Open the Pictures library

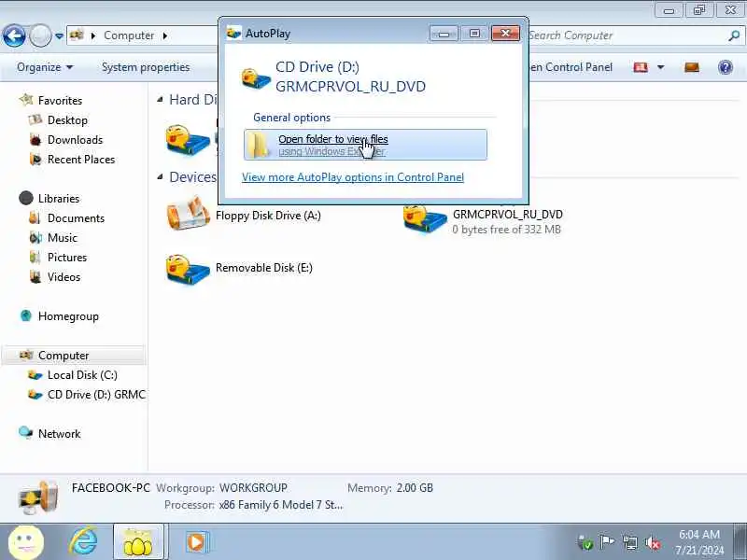[67, 258]
